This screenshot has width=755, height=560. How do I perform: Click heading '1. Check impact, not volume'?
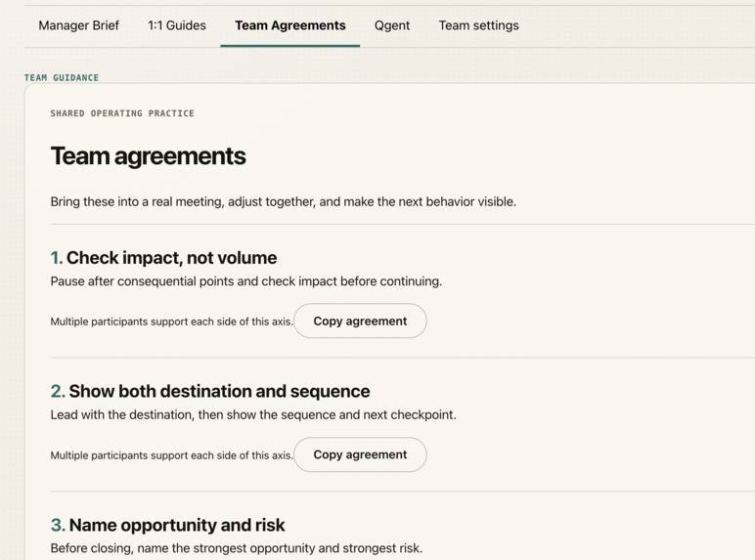pyautogui.click(x=163, y=258)
